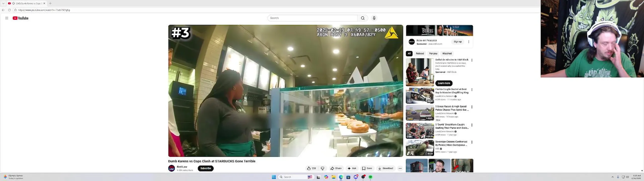The image size is (644, 181).
Task: Open the purple chat app on taskbar
Action: pyautogui.click(x=356, y=177)
